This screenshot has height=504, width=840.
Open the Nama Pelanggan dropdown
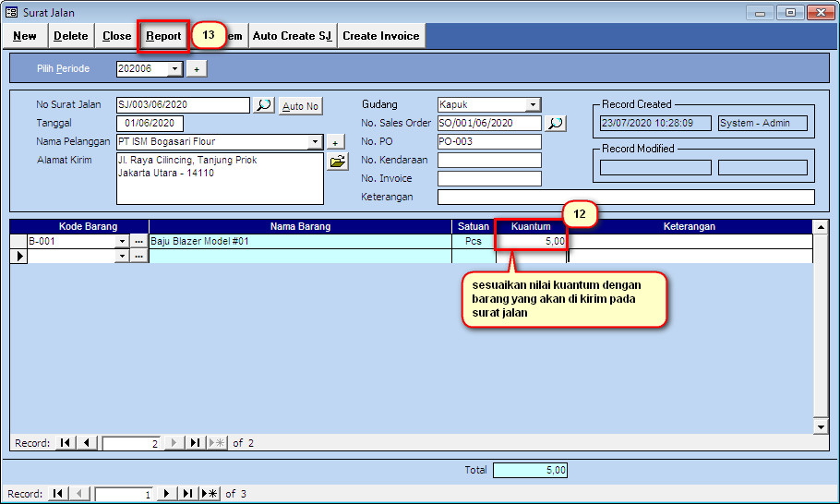(315, 142)
